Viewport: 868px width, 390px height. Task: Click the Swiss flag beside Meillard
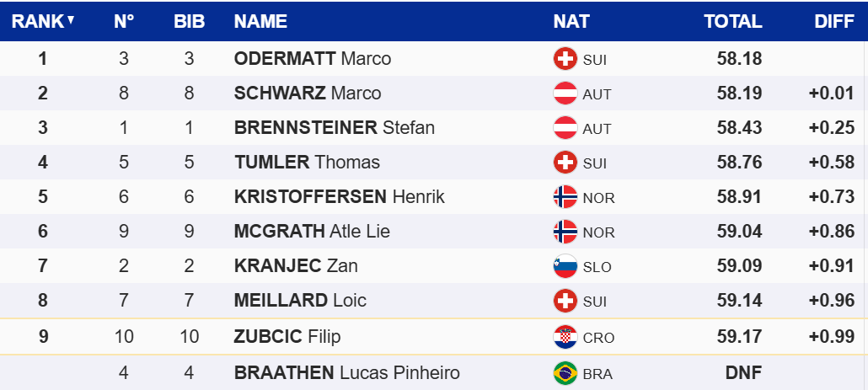[565, 301]
